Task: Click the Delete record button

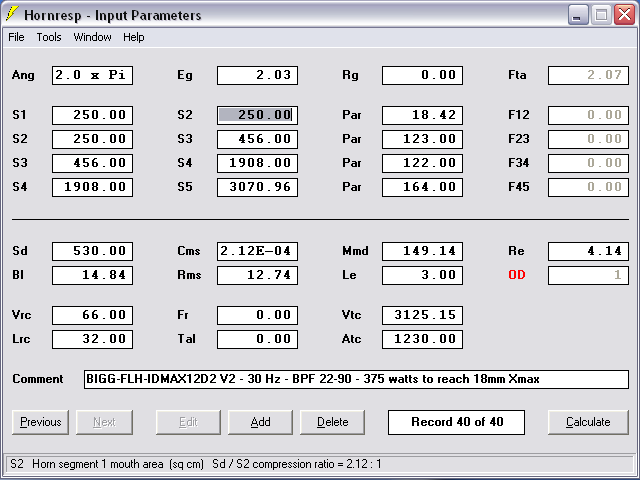Action: (x=333, y=422)
